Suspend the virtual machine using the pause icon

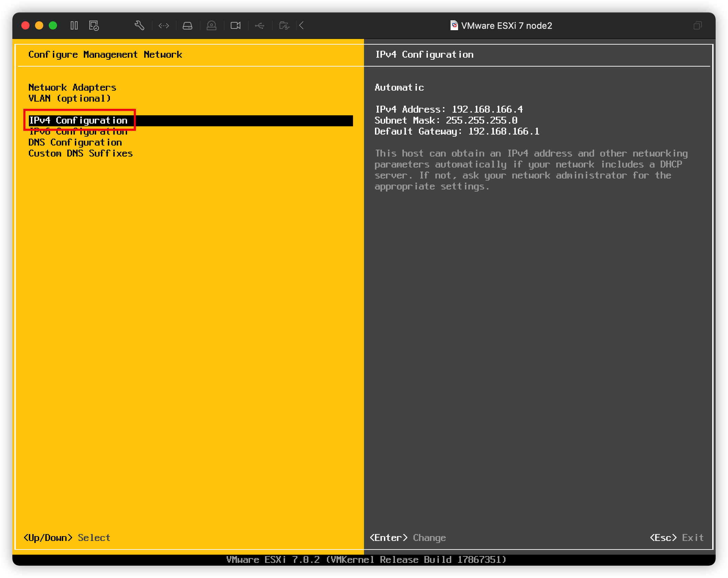tap(74, 25)
